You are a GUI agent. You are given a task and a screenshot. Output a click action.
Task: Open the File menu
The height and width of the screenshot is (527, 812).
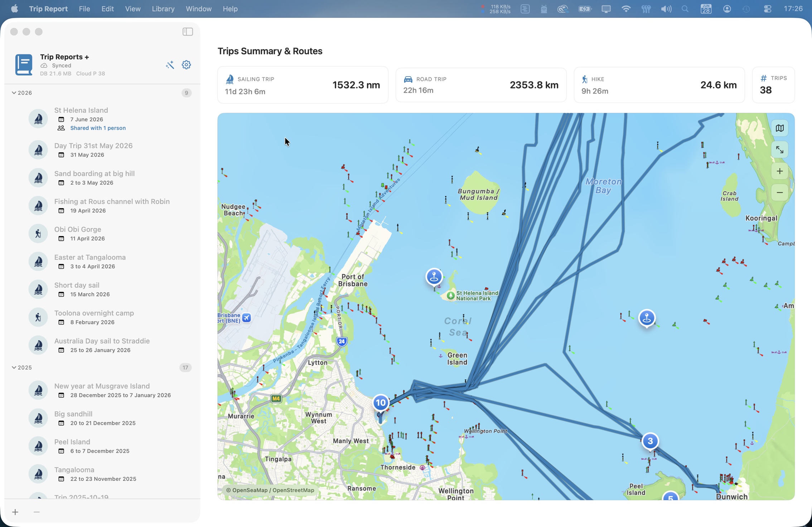(x=84, y=9)
